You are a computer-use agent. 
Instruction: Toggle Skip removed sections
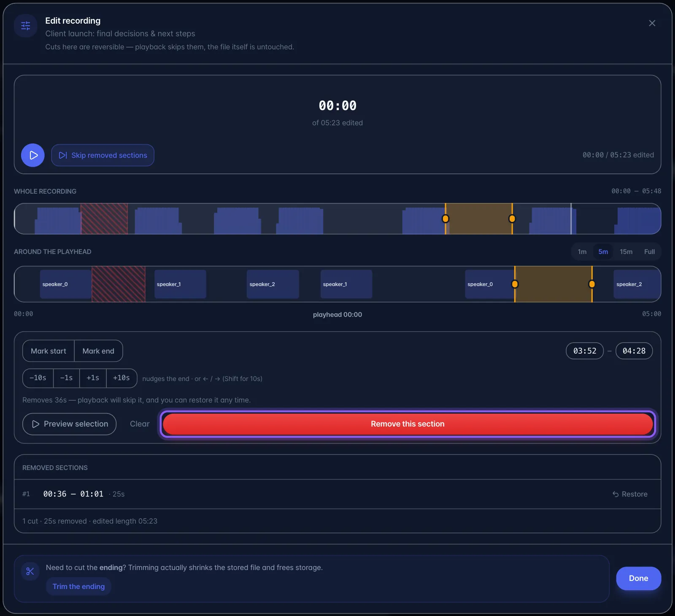103,155
